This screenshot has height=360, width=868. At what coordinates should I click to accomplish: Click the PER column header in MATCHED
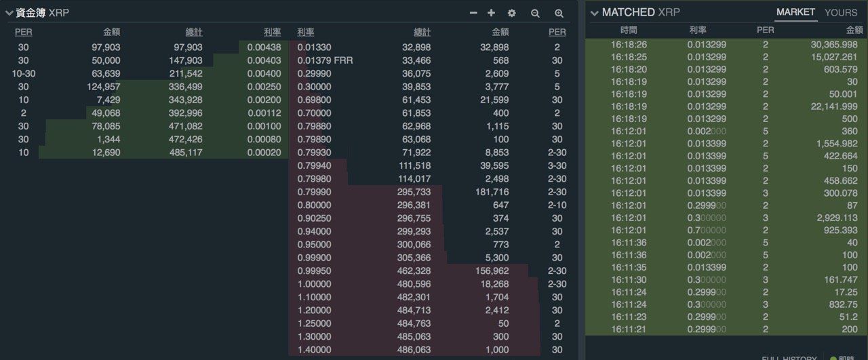pyautogui.click(x=765, y=31)
